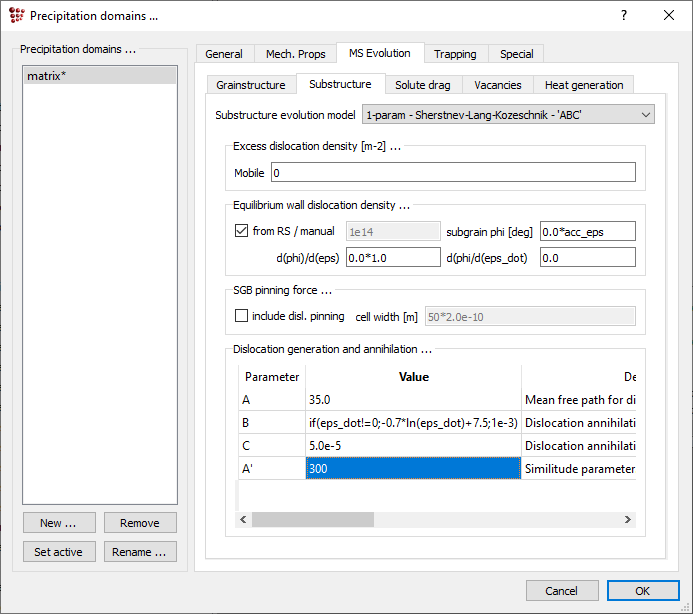The width and height of the screenshot is (693, 614).
Task: Switch to the General tab
Action: point(224,54)
